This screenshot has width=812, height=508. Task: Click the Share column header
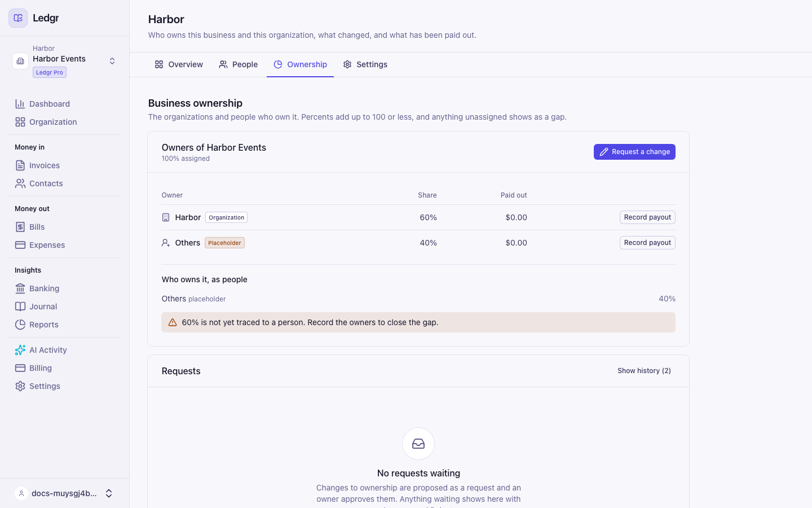point(427,195)
